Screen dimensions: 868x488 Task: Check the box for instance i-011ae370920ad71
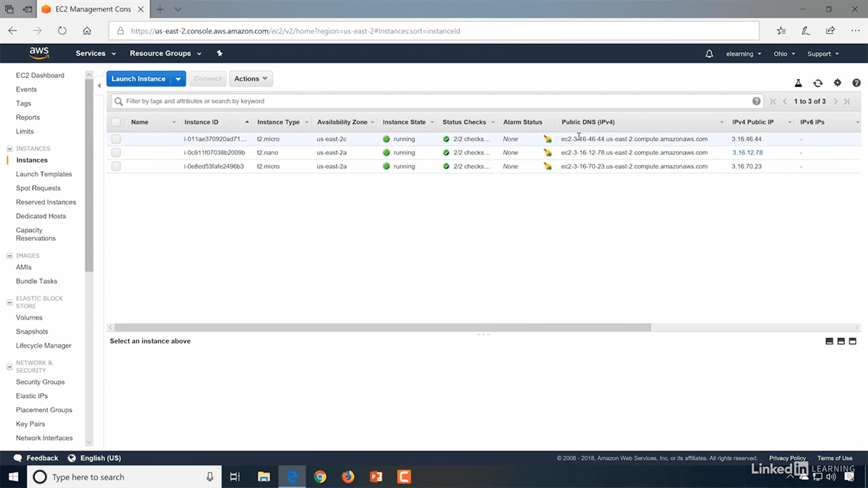pyautogui.click(x=116, y=139)
